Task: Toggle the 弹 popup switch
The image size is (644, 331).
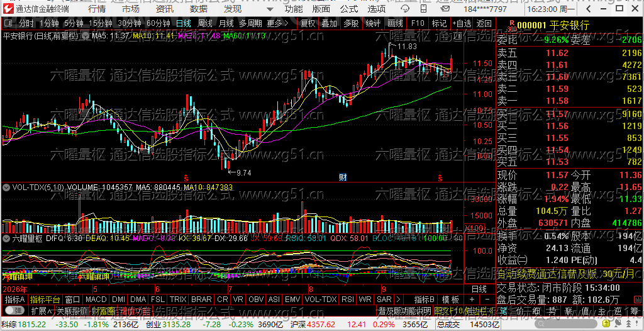Action: 15,310
